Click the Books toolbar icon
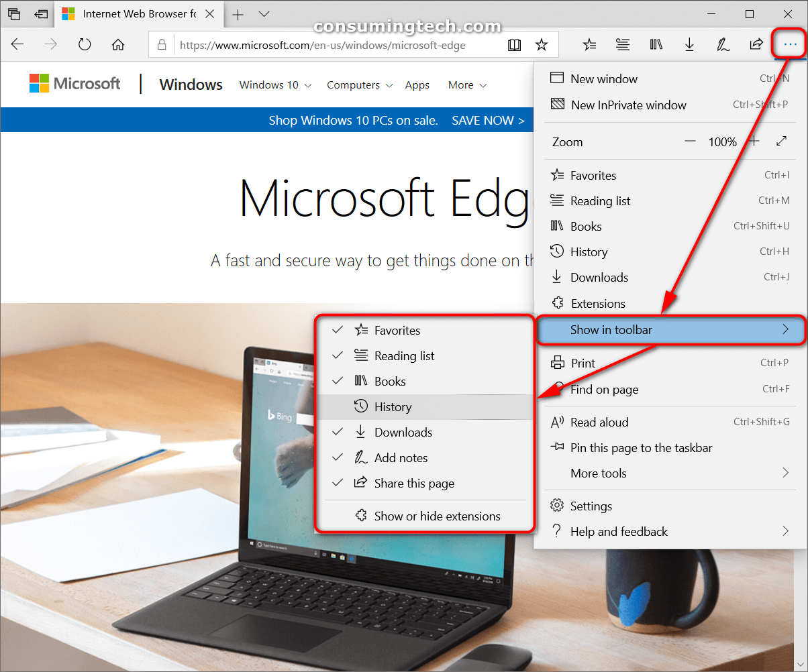Viewport: 808px width, 672px height. coord(656,45)
